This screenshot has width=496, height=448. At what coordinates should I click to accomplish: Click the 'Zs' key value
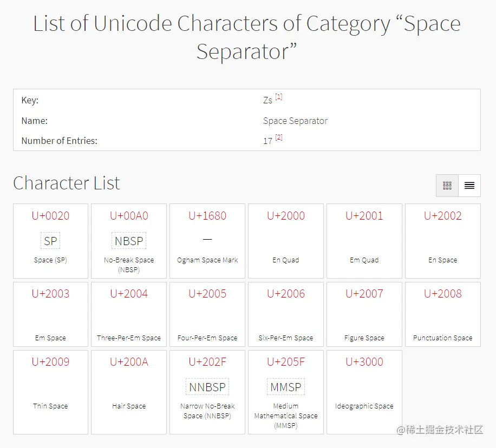[267, 101]
